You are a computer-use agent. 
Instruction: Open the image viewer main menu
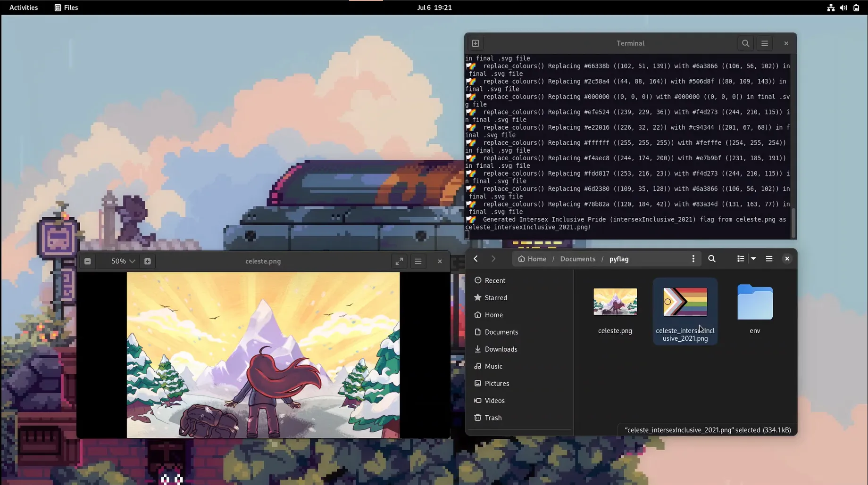tap(418, 261)
